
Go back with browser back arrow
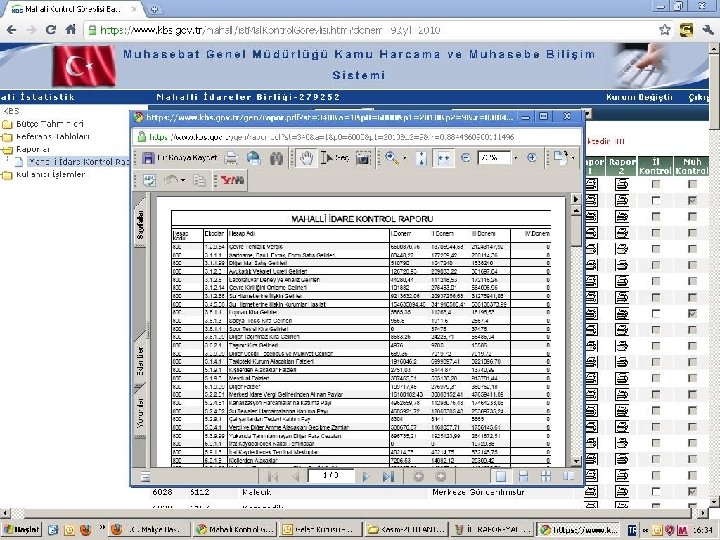pos(11,30)
